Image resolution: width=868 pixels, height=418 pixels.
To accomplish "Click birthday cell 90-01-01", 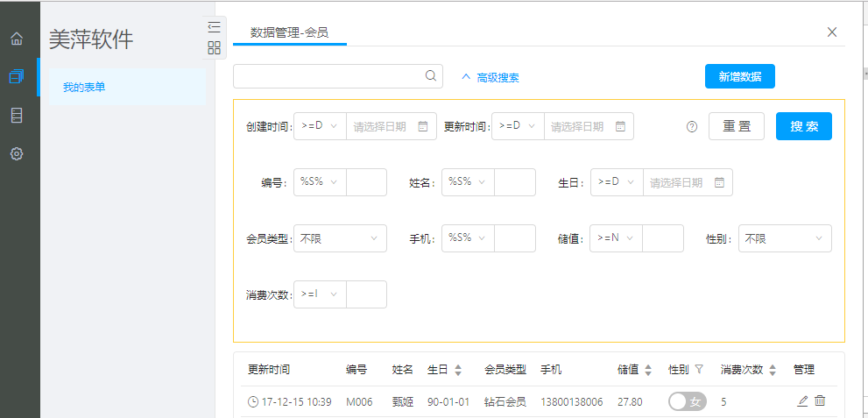I will coord(448,401).
